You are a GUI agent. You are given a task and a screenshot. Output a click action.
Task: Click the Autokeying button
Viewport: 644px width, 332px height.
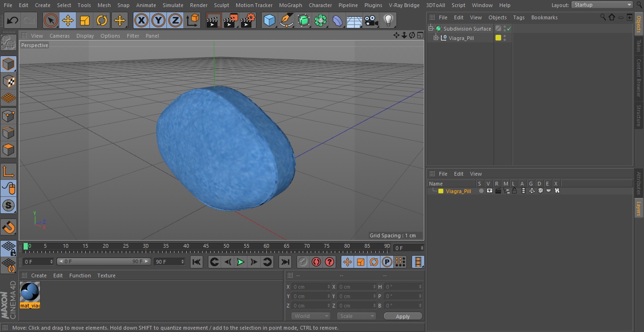tap(316, 262)
